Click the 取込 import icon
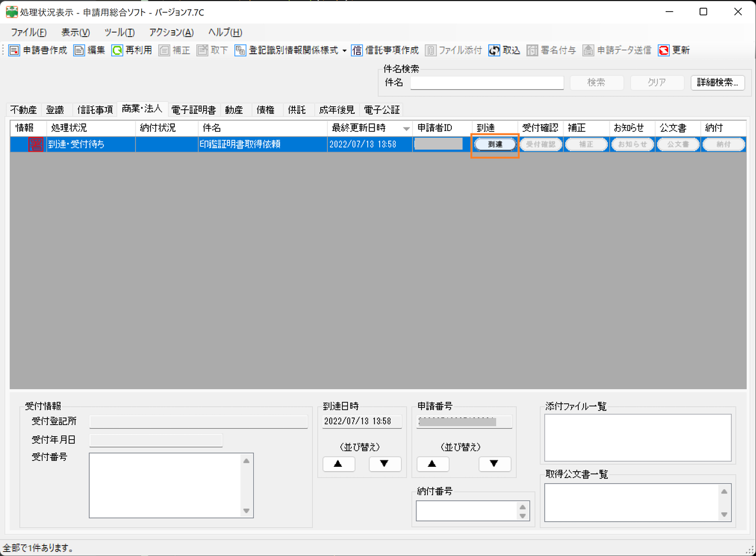This screenshot has width=756, height=556. (x=505, y=50)
